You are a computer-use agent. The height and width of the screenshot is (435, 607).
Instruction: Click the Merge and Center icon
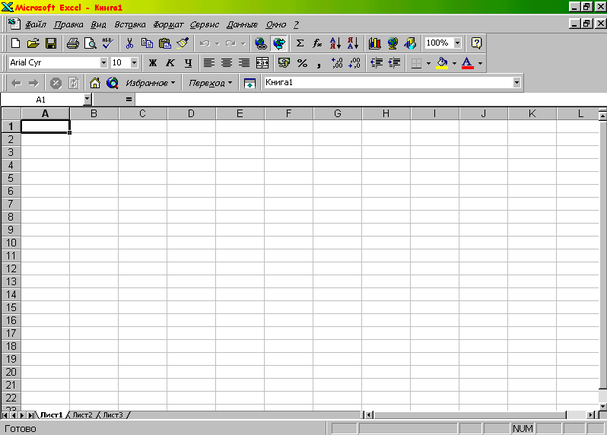click(x=262, y=63)
